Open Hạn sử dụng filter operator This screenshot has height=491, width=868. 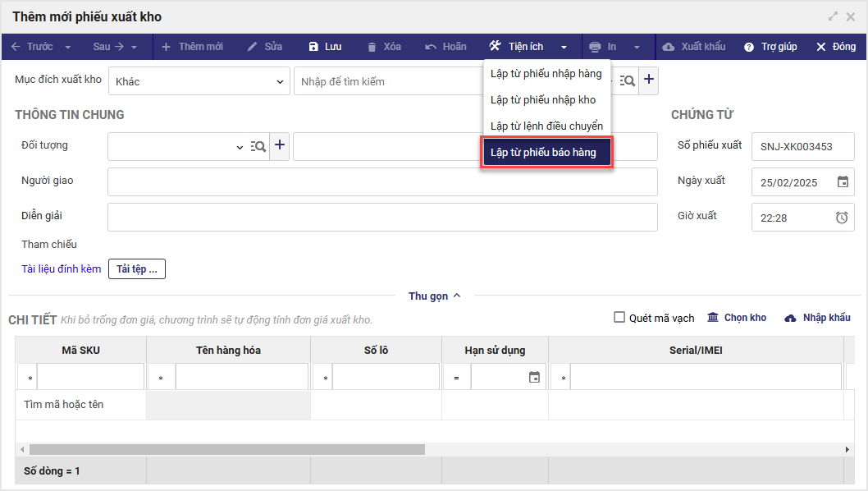(457, 378)
